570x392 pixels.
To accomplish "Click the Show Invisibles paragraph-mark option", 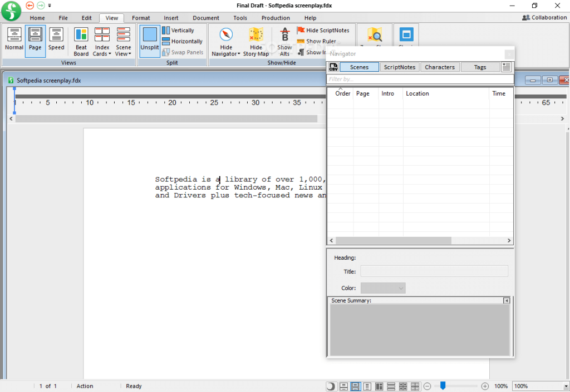I will (312, 52).
